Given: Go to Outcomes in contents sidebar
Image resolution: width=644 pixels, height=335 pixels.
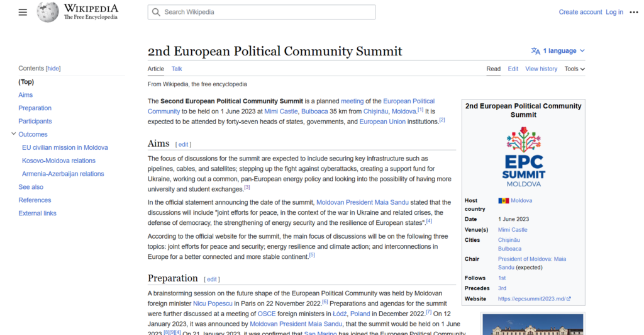Looking at the screenshot, I should [33, 134].
